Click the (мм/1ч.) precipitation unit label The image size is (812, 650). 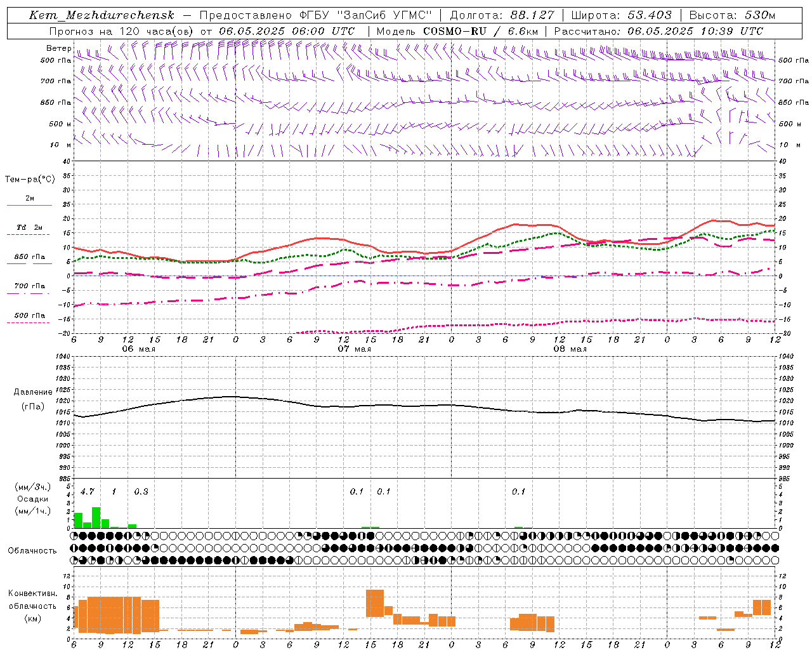[33, 511]
